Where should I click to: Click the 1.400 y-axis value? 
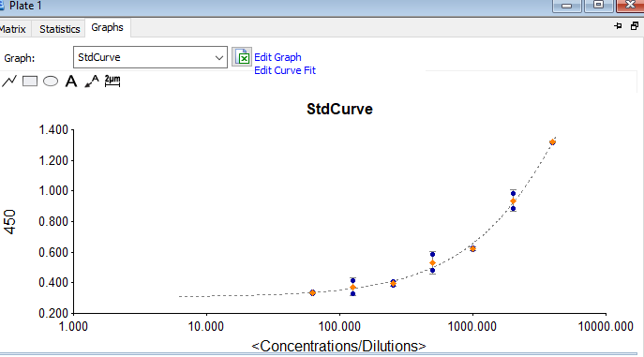click(53, 130)
